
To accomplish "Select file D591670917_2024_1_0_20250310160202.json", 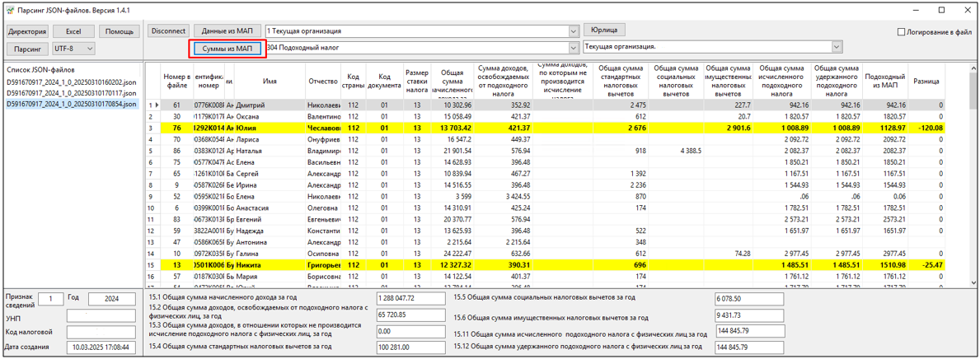I will pos(71,83).
